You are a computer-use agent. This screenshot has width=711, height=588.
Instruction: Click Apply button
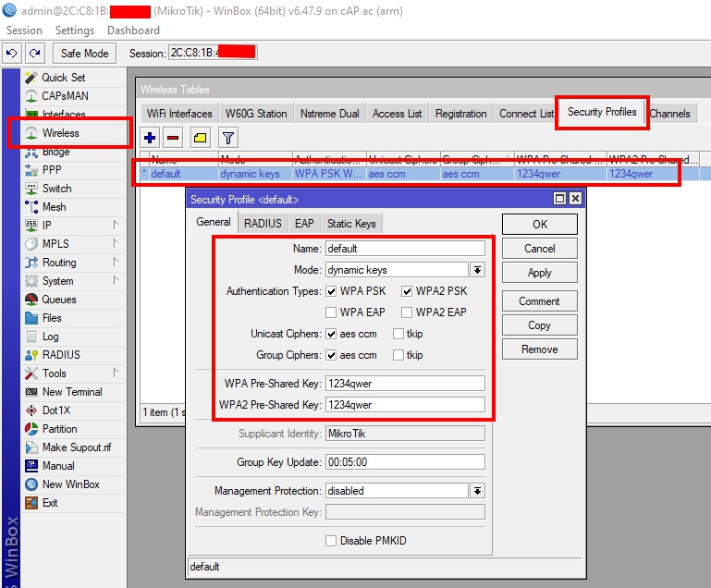tap(540, 273)
